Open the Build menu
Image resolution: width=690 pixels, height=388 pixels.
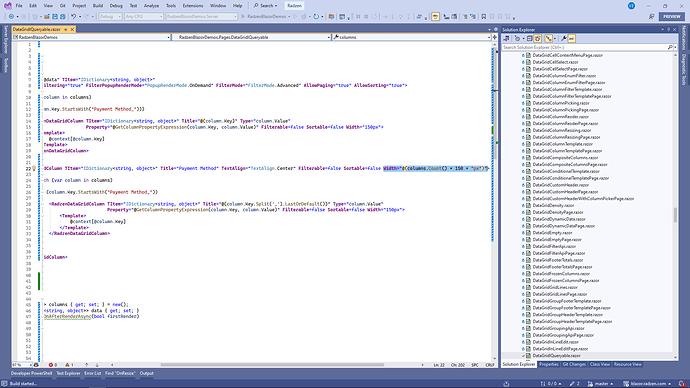click(98, 6)
